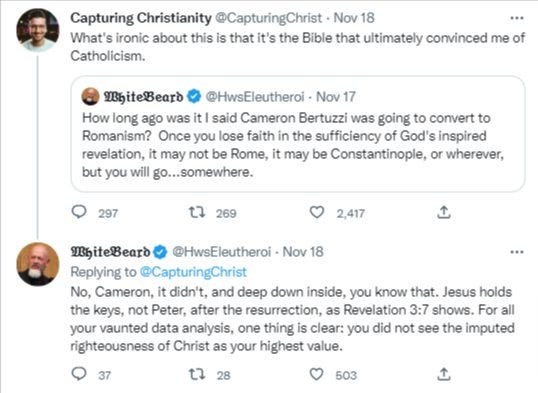538x393 pixels.
Task: Click the WhiteBeard display name in the reply tweet
Action: click(x=110, y=252)
